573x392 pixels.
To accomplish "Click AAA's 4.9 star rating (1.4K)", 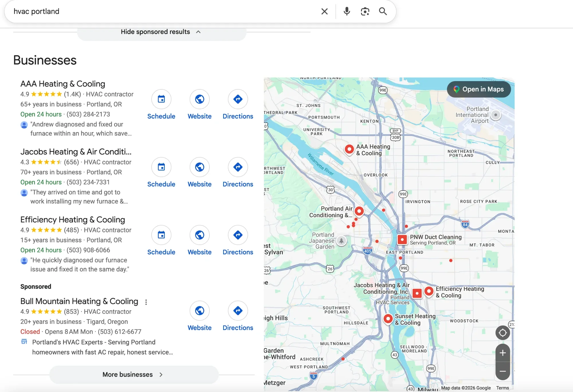I will 51,94.
